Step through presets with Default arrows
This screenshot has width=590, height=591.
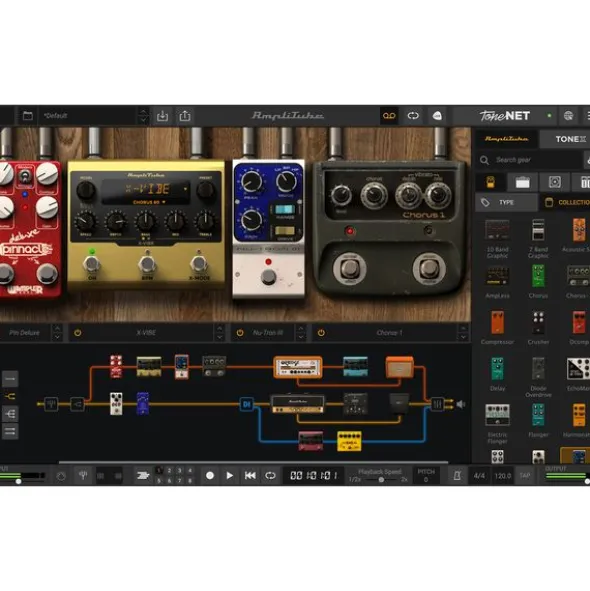(x=143, y=116)
